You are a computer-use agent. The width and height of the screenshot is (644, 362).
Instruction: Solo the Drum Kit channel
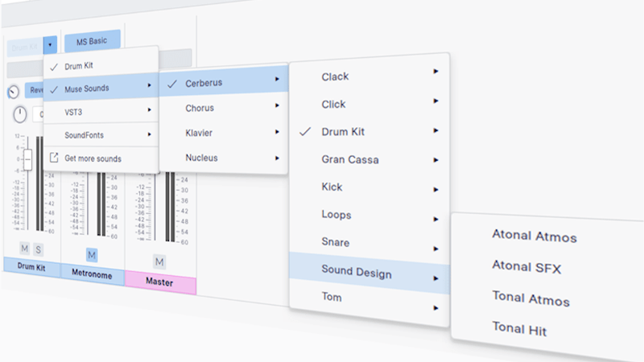[38, 249]
